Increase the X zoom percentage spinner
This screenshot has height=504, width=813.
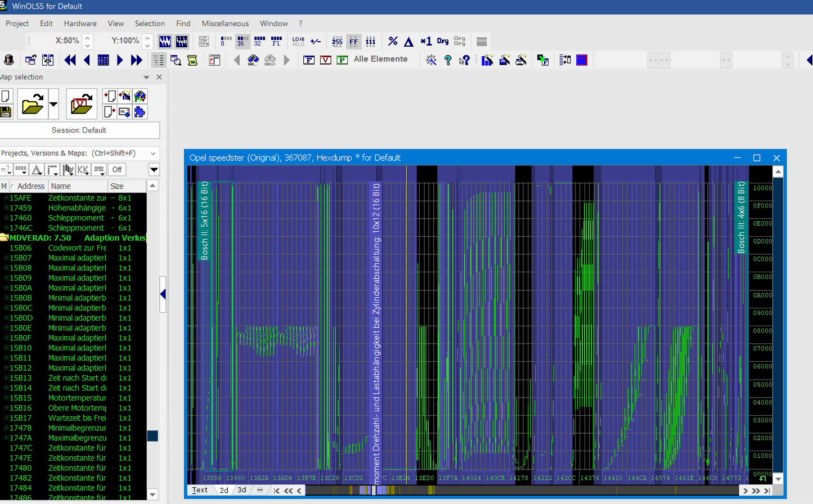[88, 38]
